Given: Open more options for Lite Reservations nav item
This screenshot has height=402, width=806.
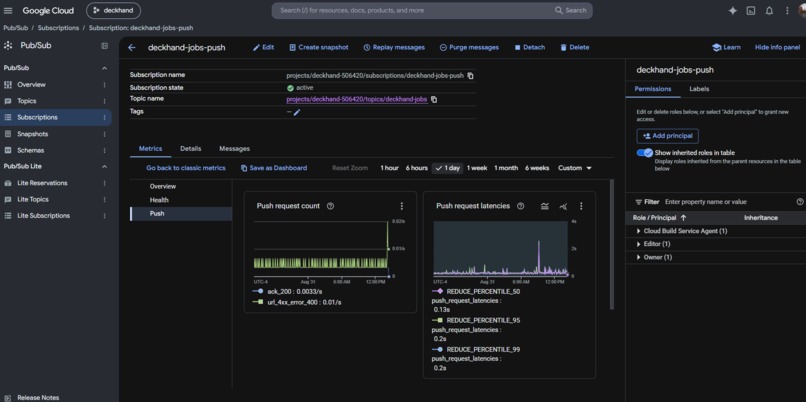Looking at the screenshot, I should click(x=104, y=183).
